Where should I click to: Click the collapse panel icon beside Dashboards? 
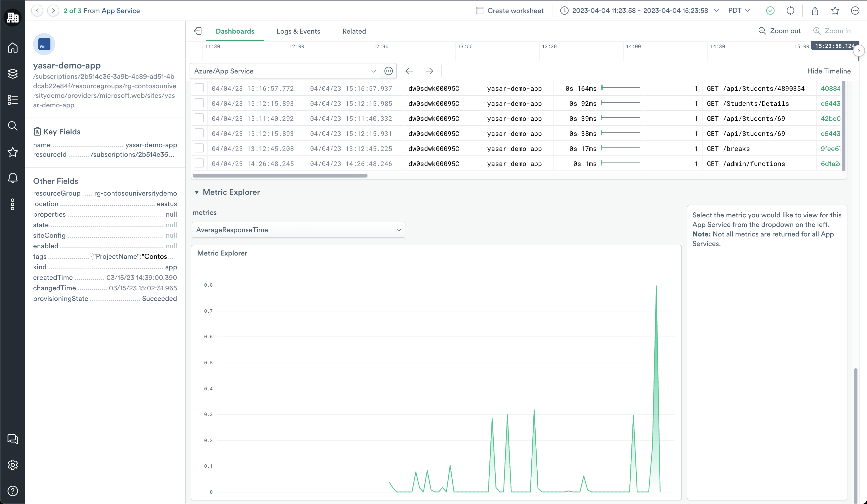click(x=198, y=31)
